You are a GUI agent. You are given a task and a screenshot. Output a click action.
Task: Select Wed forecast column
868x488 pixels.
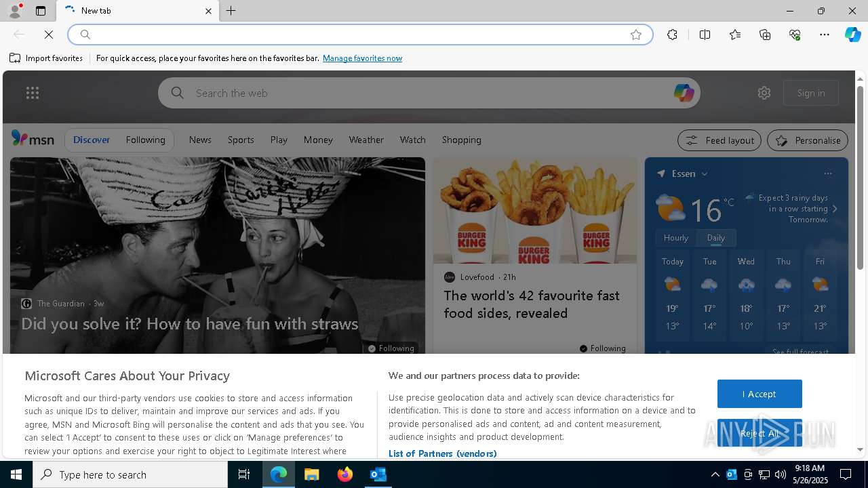tap(746, 296)
